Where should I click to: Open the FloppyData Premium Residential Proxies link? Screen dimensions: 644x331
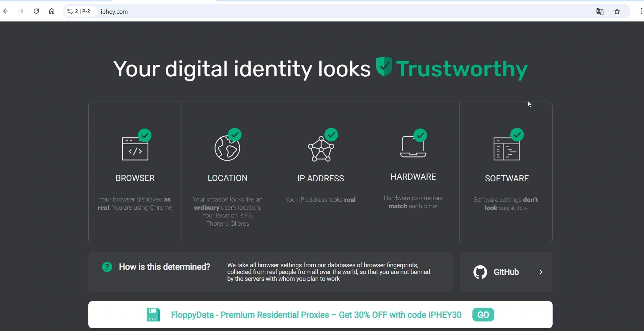316,315
